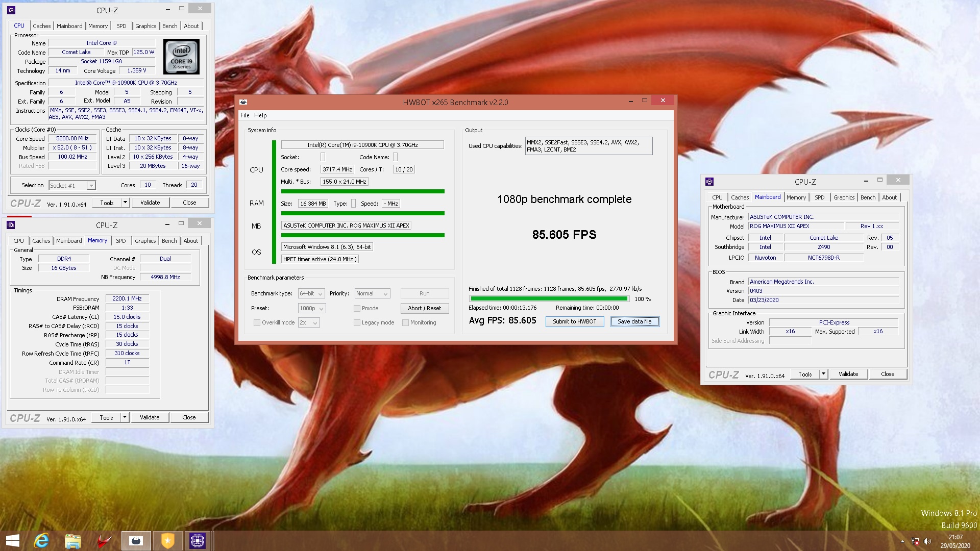
Task: Open the Priority Normal dropdown
Action: click(x=372, y=293)
